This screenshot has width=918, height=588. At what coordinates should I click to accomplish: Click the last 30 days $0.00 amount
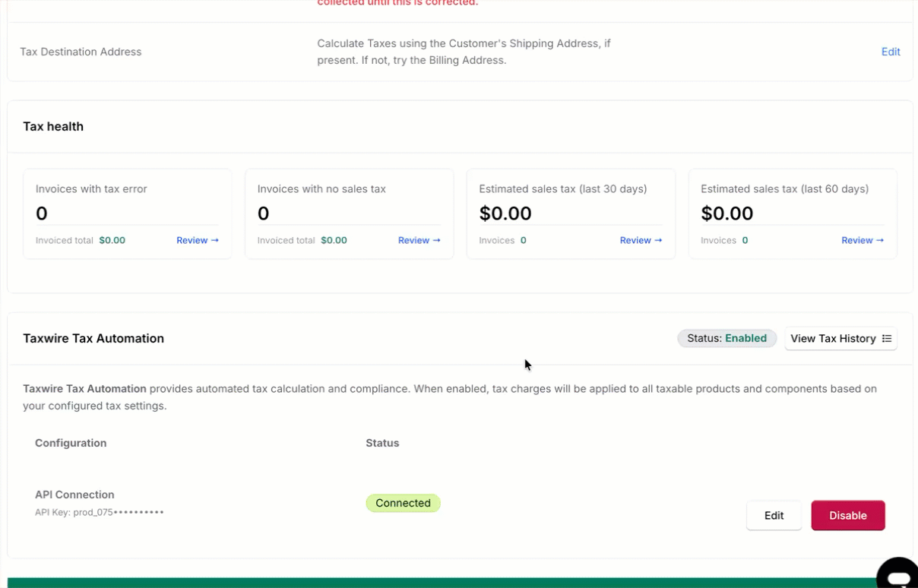[505, 213]
